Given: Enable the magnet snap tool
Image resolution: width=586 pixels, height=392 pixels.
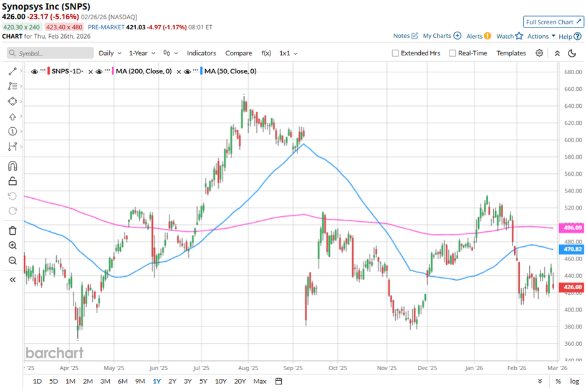Looking at the screenshot, I should coord(12,166).
